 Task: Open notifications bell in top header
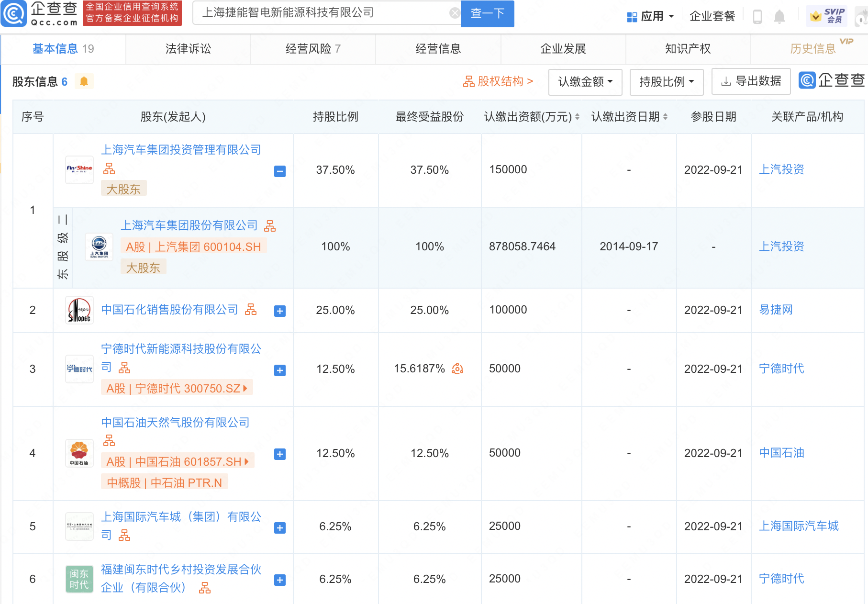click(779, 17)
